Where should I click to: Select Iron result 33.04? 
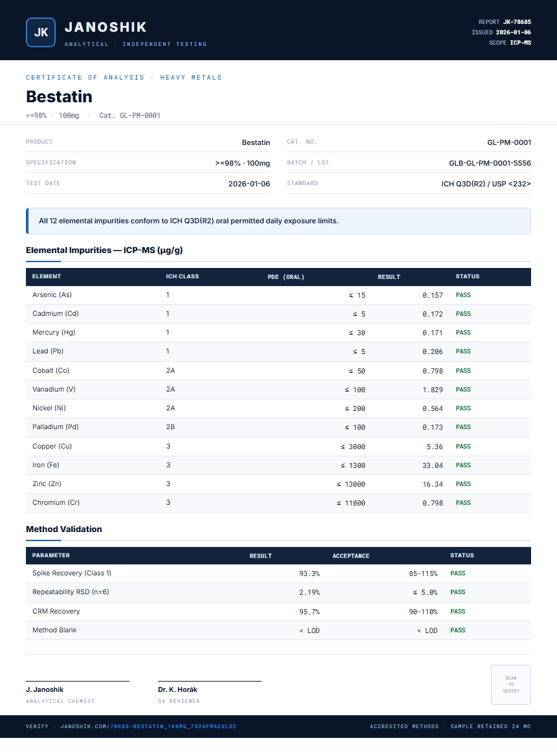pyautogui.click(x=433, y=465)
